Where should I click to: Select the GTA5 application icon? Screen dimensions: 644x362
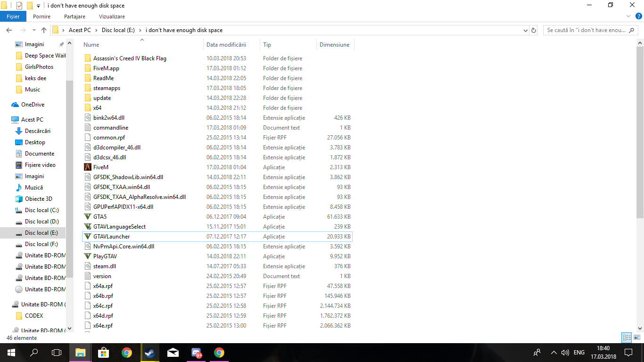87,217
